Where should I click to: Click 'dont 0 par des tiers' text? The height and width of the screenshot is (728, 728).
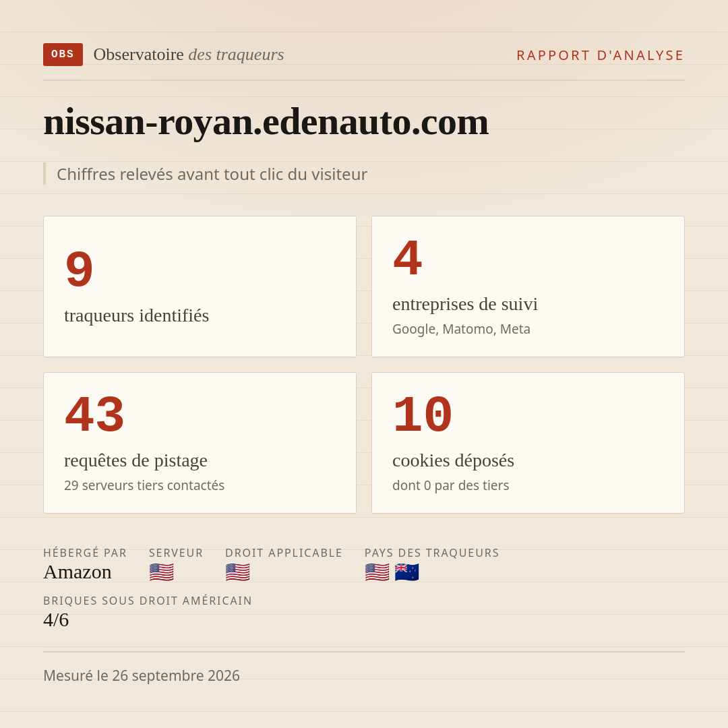point(450,485)
